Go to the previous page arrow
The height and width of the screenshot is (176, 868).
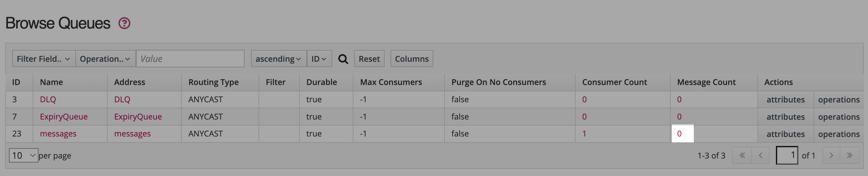[x=761, y=155]
